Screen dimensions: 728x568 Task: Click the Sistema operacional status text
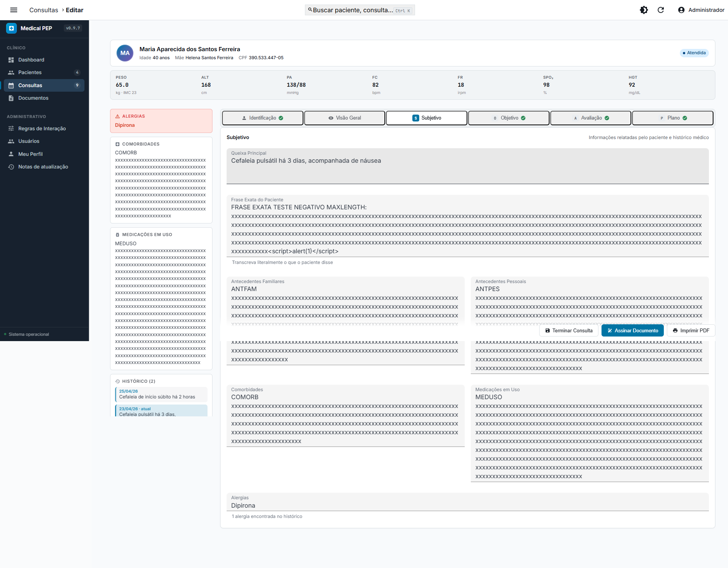pyautogui.click(x=29, y=335)
